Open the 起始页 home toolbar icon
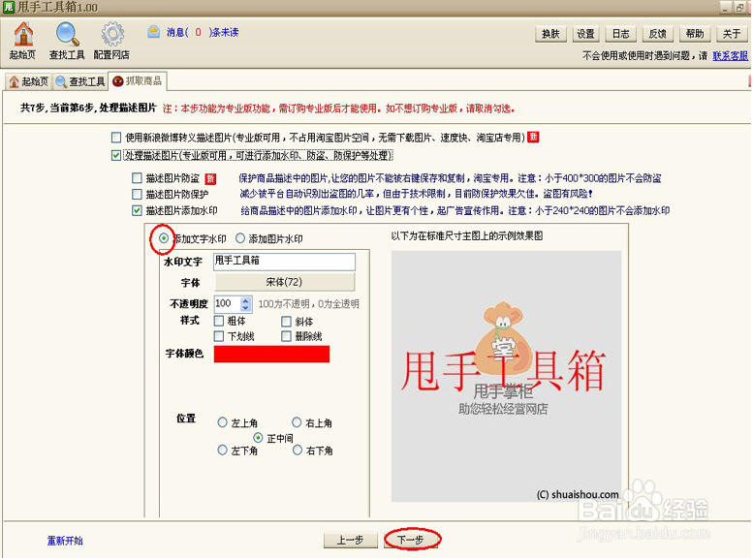Screen dimensions: 753x560 coord(22,42)
